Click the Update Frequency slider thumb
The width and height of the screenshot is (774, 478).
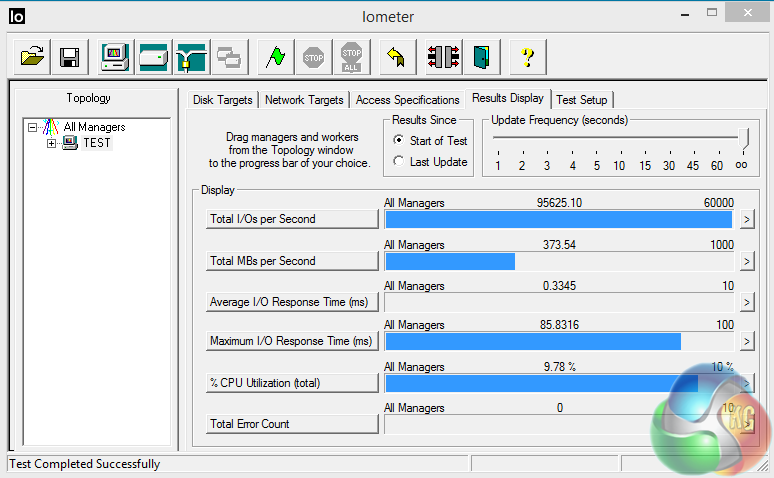743,139
